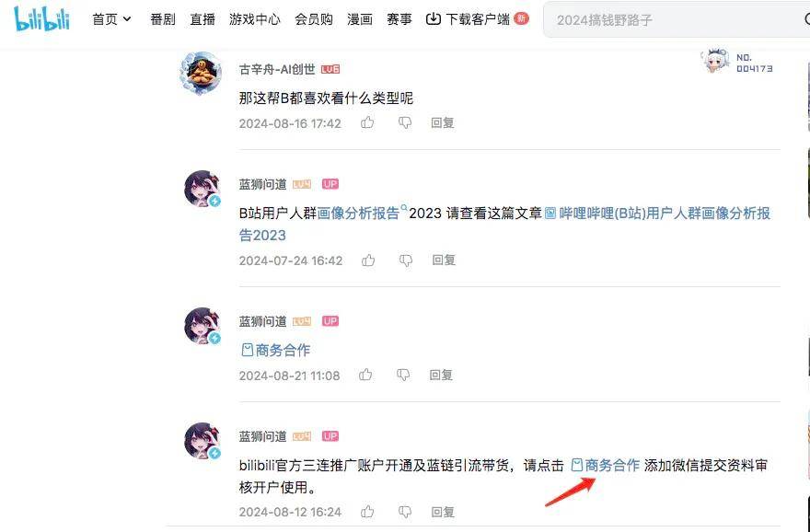Screen dimensions: 810x532
Task: Open 古辛舟-AI创世's avatar
Action: (x=201, y=73)
